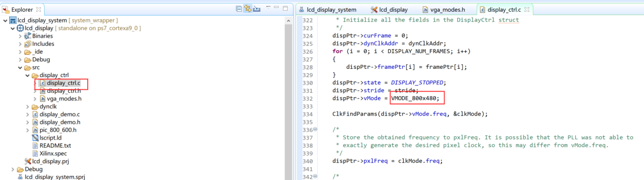
Task: Close the Explorer view tab
Action: click(39, 9)
